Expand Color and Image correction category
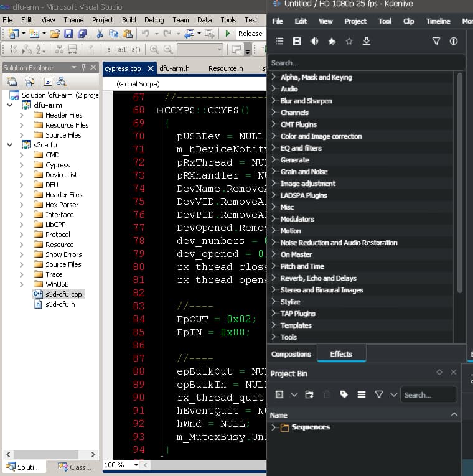473x476 pixels. (x=274, y=136)
